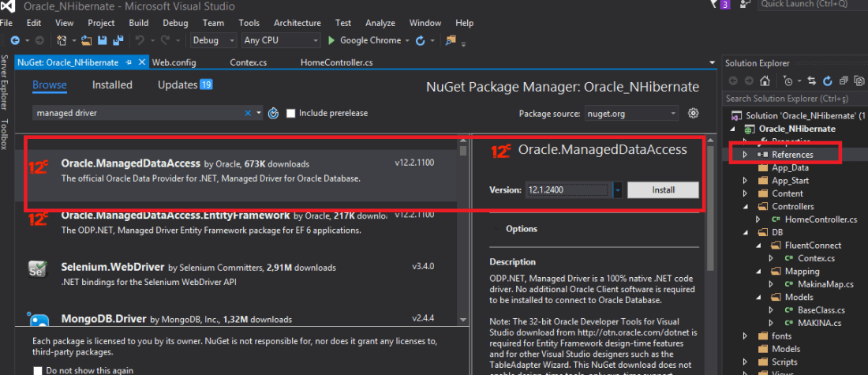Refresh the browser via toolbar icon
Screen dimensions: 868x375
click(420, 40)
